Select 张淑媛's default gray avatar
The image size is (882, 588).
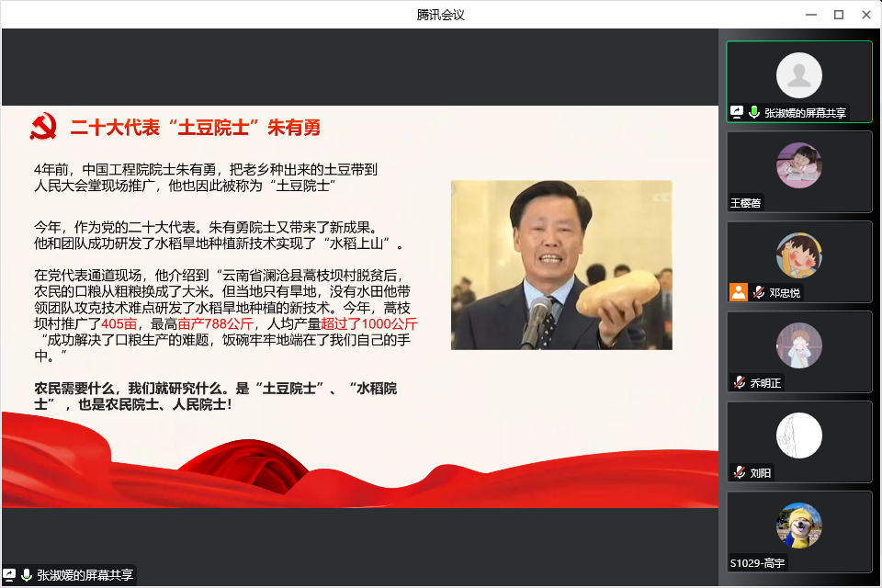[x=798, y=75]
